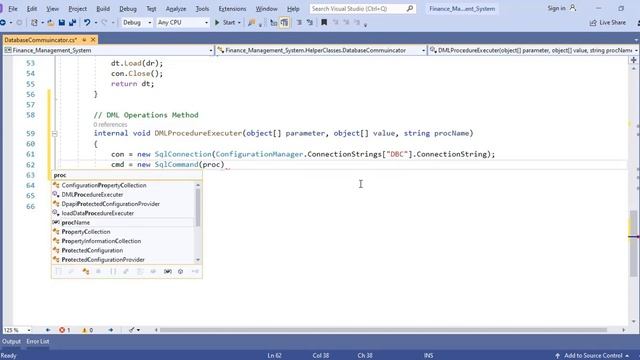Click the Live Share button label
This screenshot has width=640, height=360.
pos(613,23)
